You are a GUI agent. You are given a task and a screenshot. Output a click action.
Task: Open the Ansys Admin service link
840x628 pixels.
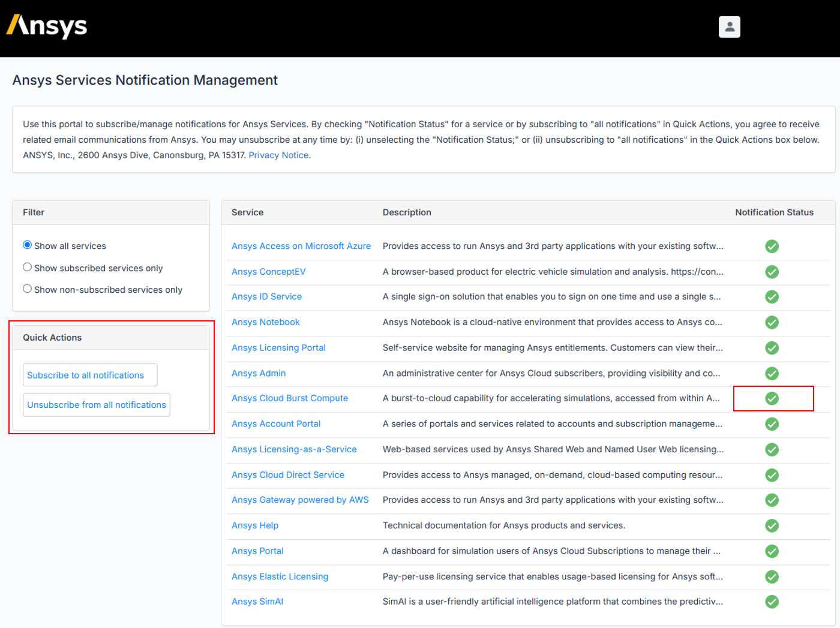259,373
